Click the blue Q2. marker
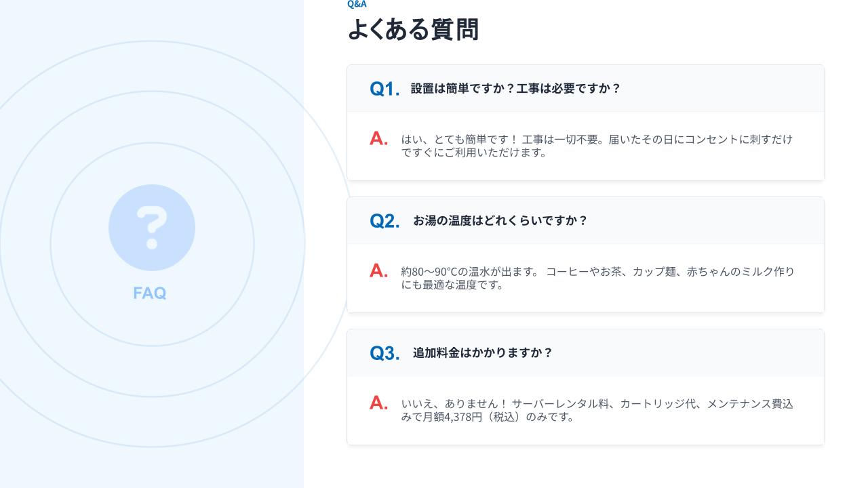 pos(384,221)
